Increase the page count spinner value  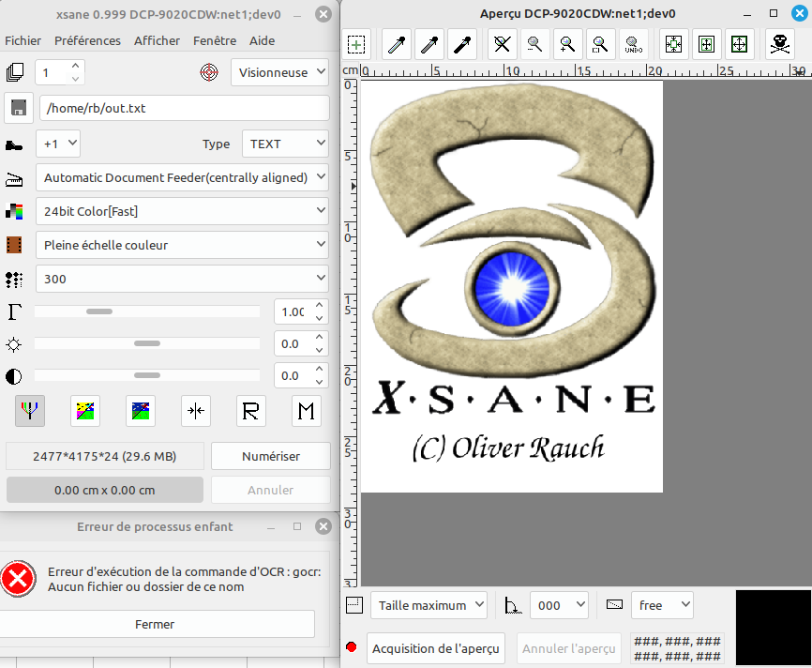[76, 66]
